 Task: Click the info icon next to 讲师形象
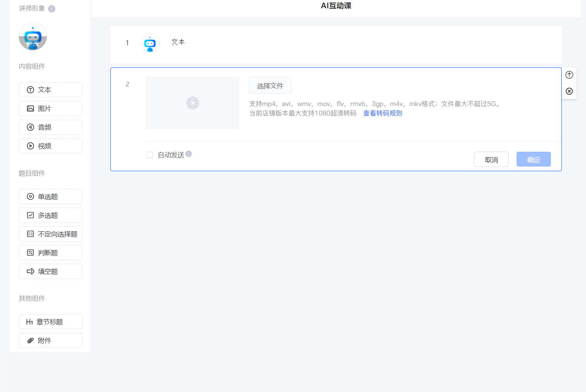coord(51,9)
